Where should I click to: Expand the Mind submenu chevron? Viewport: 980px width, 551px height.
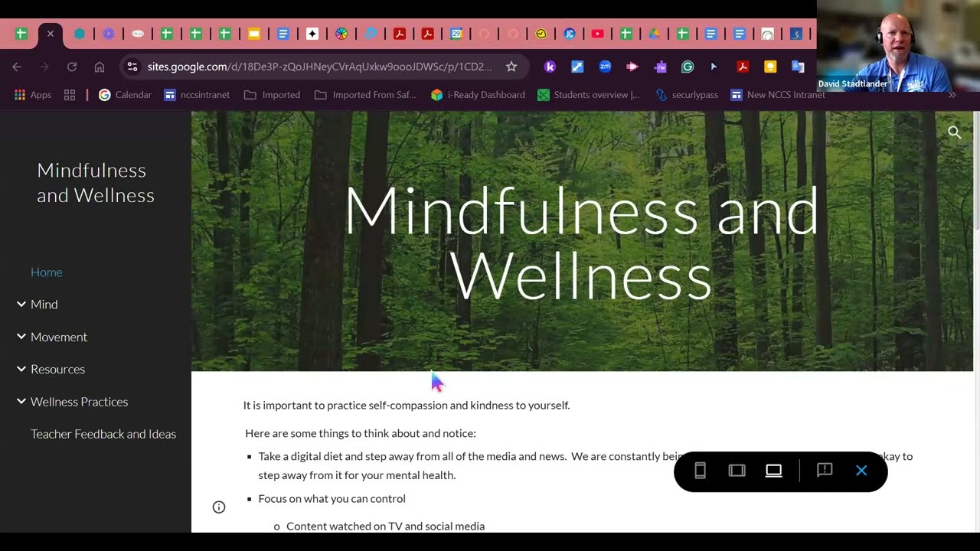click(21, 304)
